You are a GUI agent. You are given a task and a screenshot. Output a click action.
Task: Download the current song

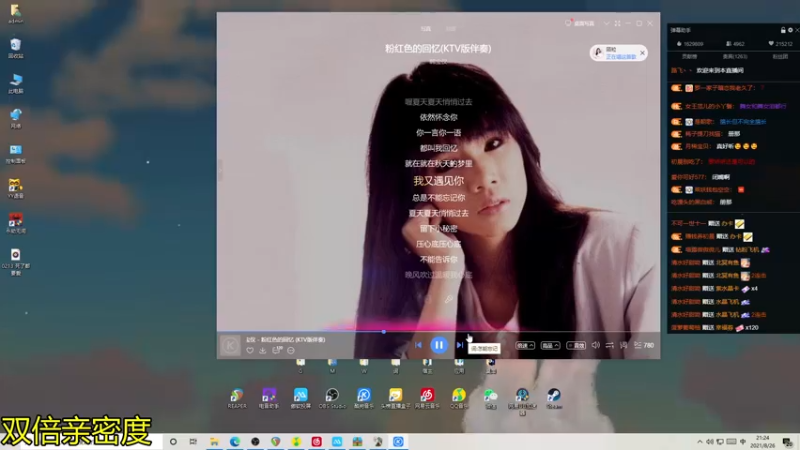pyautogui.click(x=263, y=351)
